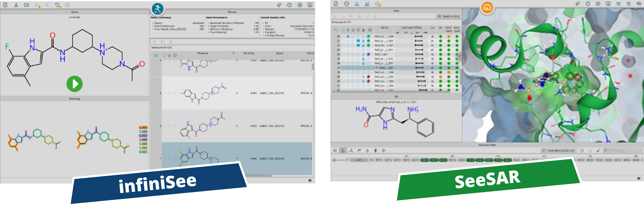Viewport: 644px width, 209px height.
Task: Click the right arrow icon in Sequence View toolbar
Action: [384, 150]
